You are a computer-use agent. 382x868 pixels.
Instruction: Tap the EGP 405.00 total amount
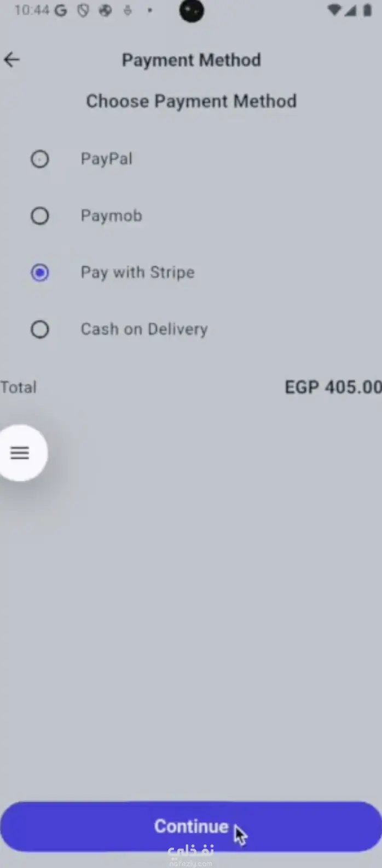pyautogui.click(x=333, y=387)
